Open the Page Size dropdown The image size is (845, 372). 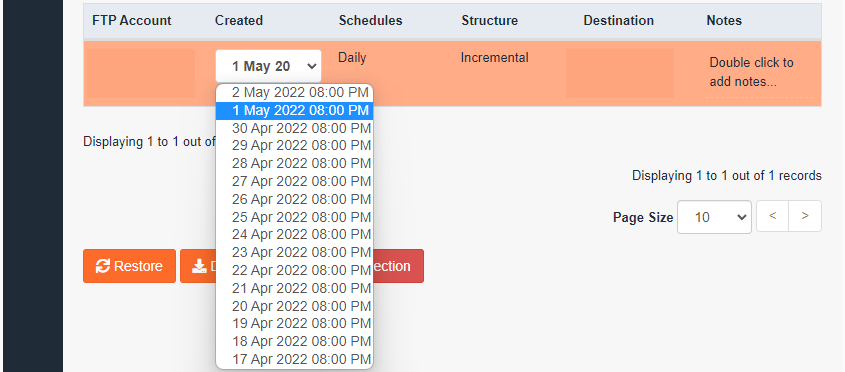[x=714, y=217]
